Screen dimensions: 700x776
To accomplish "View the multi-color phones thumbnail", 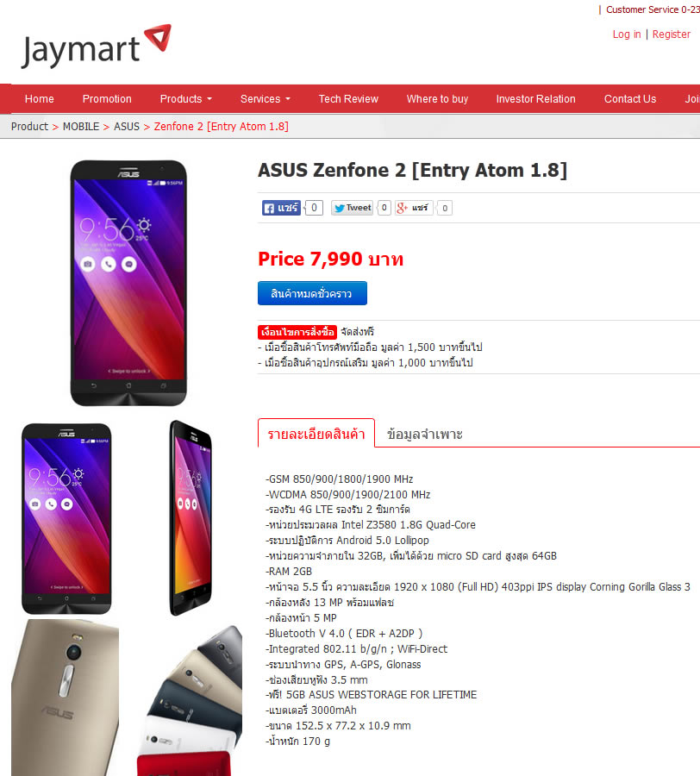I will click(190, 700).
